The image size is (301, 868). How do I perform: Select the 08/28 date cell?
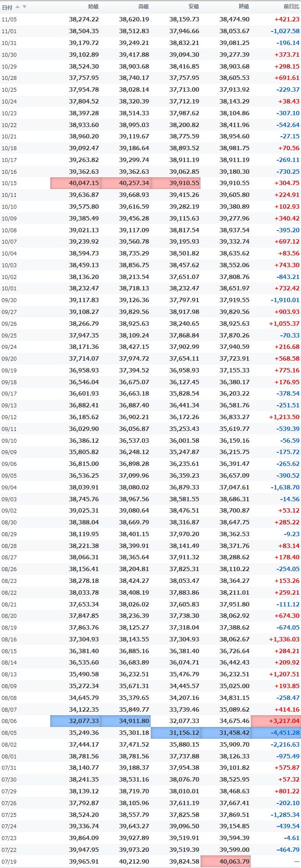click(9, 546)
